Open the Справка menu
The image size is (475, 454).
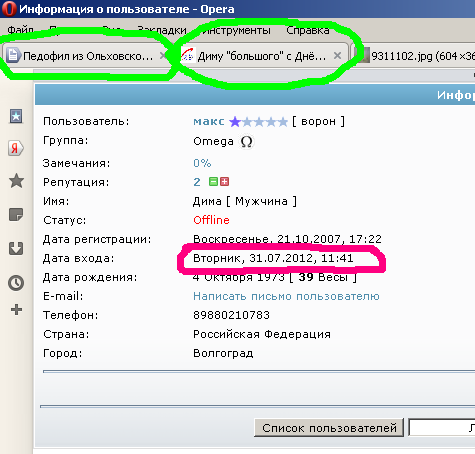(308, 30)
